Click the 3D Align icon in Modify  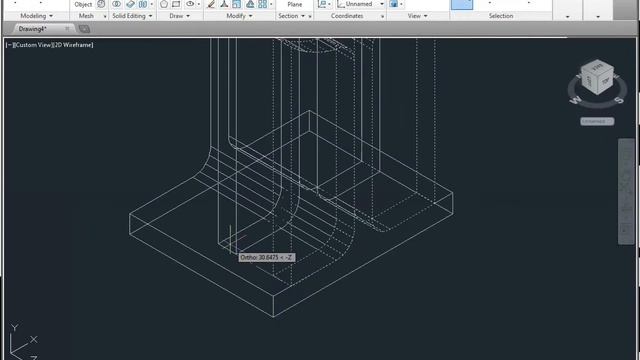click(237, 4)
